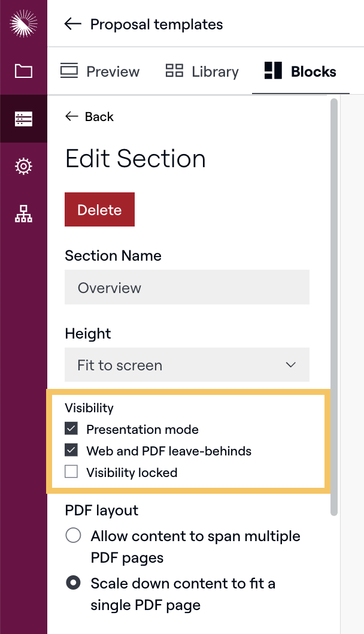Enable the Visibility locked checkbox
364x634 pixels.
[71, 472]
